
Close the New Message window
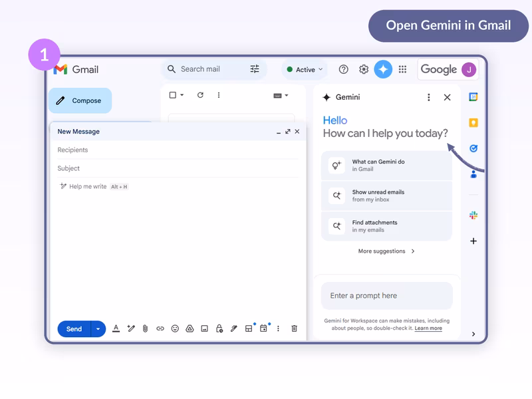[297, 131]
